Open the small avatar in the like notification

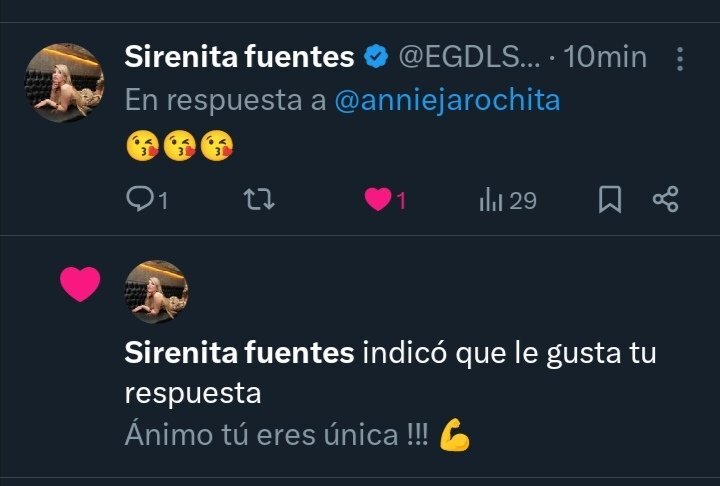156,292
